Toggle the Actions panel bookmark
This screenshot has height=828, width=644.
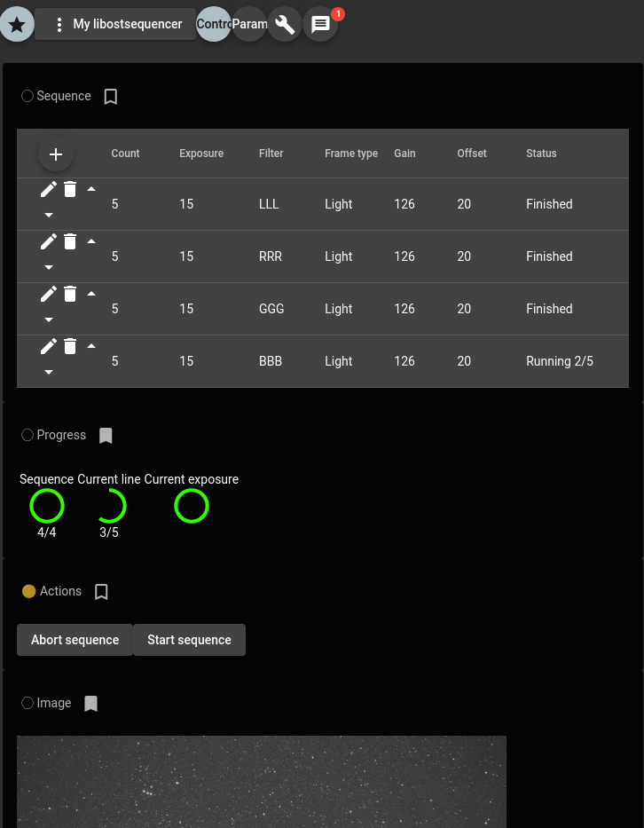[x=101, y=592]
